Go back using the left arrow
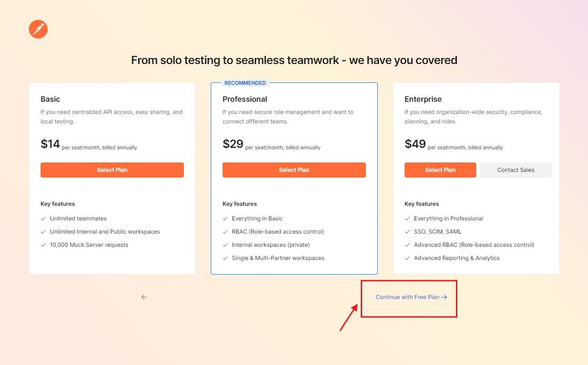Viewport: 588px width, 365px height. coord(144,297)
